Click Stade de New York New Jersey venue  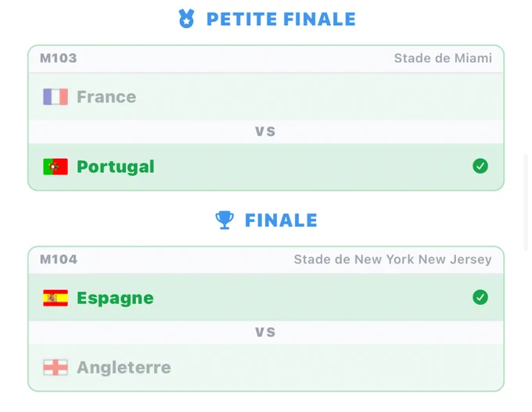393,260
